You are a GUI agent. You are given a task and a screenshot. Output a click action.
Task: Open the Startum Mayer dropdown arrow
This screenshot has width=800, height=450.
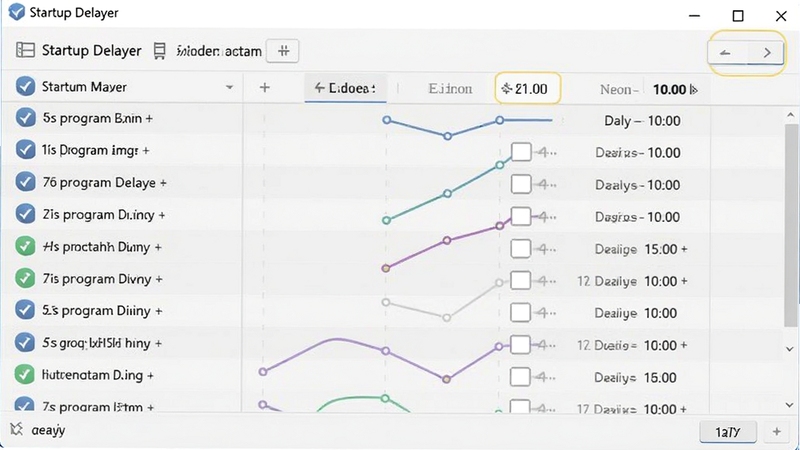click(230, 87)
